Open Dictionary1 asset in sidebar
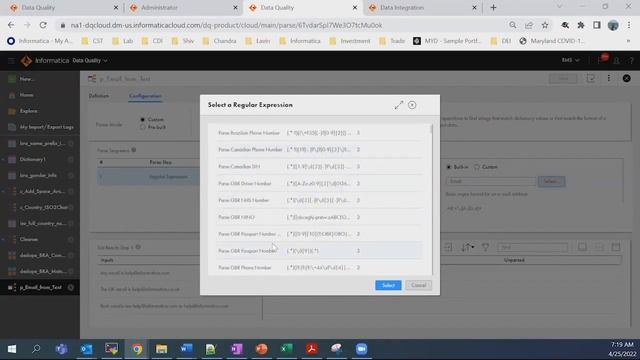640x360 pixels. coord(33,159)
